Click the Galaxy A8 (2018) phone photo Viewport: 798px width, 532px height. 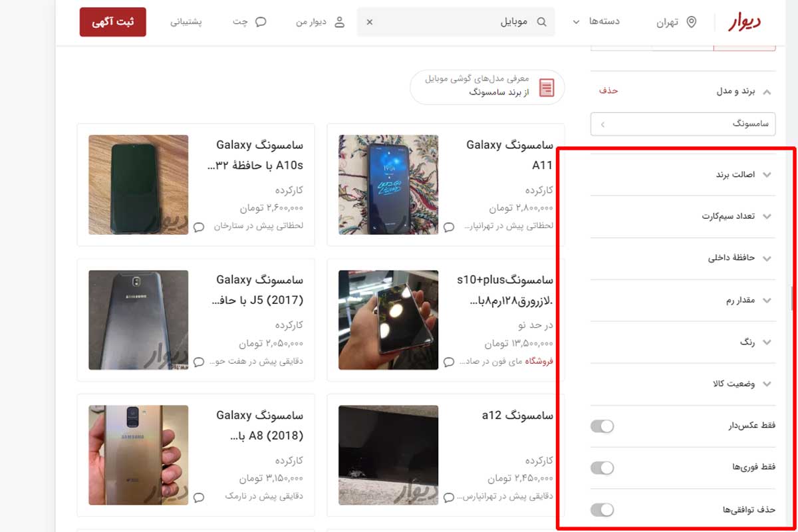click(x=138, y=456)
